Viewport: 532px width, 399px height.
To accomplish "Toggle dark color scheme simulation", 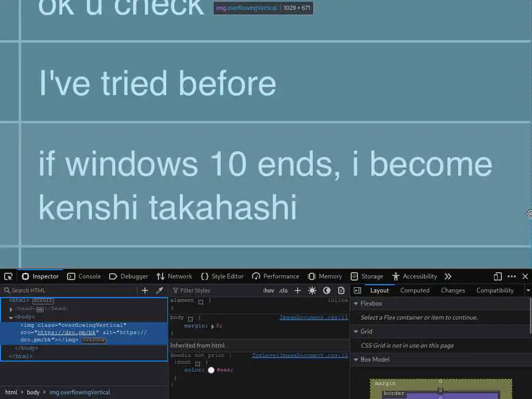I will (327, 290).
